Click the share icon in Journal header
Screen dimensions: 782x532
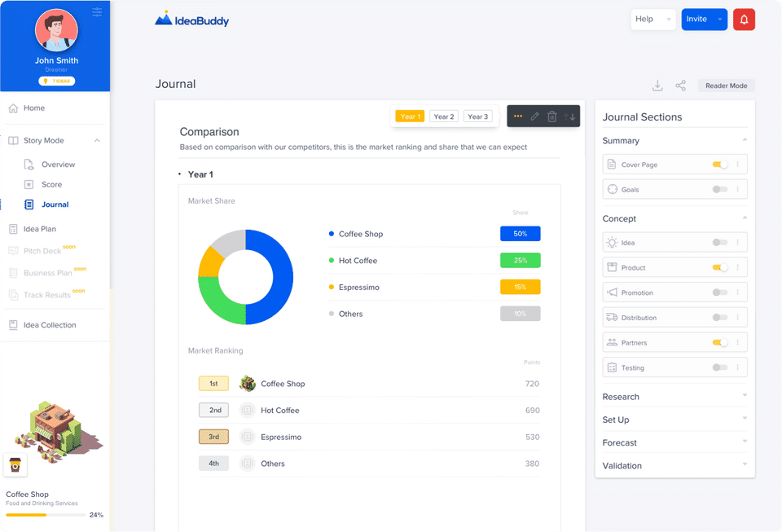click(680, 86)
